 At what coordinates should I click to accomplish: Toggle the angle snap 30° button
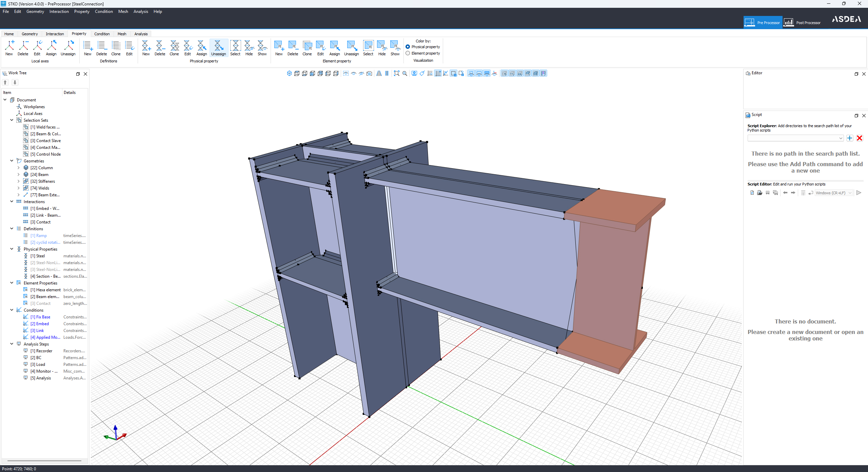[446, 73]
